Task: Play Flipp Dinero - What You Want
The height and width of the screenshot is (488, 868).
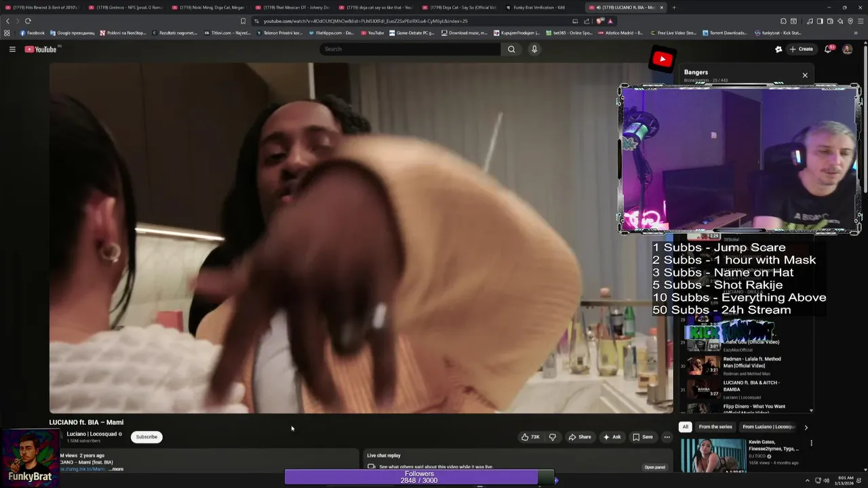Action: [746, 408]
